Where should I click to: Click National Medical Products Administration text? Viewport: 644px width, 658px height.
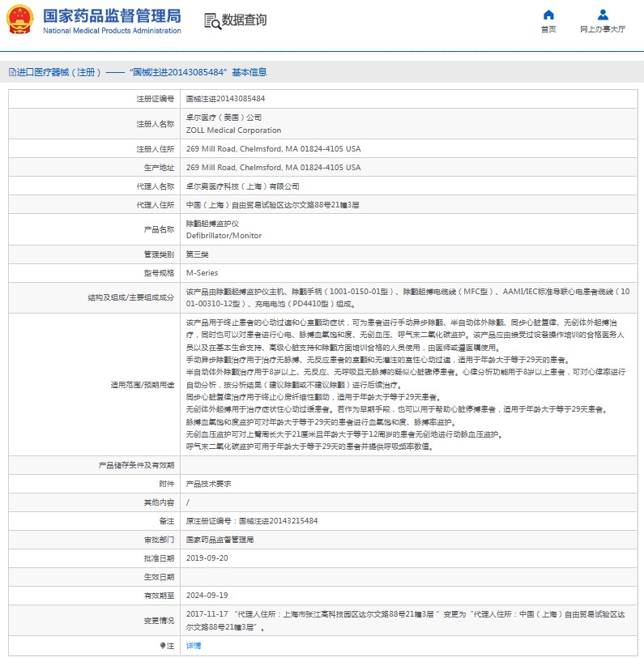click(112, 31)
